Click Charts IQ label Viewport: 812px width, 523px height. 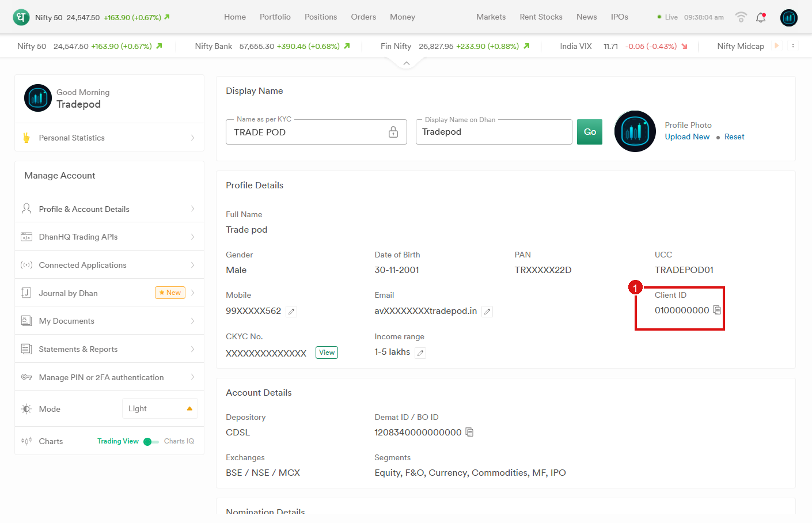[x=179, y=441]
